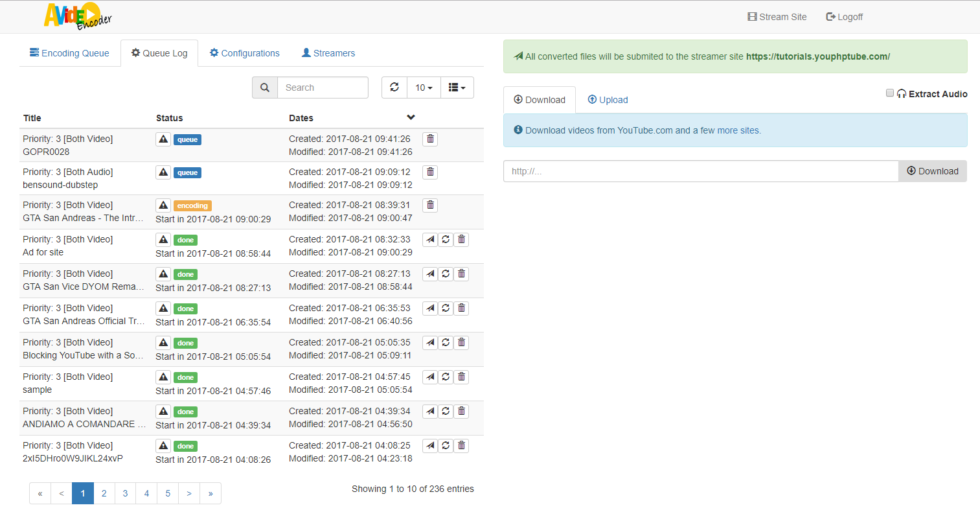The height and width of the screenshot is (514, 980).
Task: Re-encode the Ad for site entry
Action: pyautogui.click(x=446, y=239)
